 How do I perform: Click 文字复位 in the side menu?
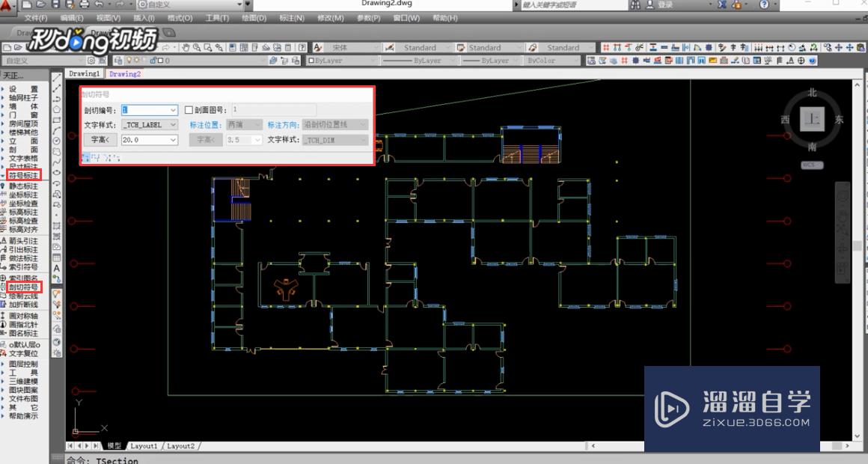(23, 353)
